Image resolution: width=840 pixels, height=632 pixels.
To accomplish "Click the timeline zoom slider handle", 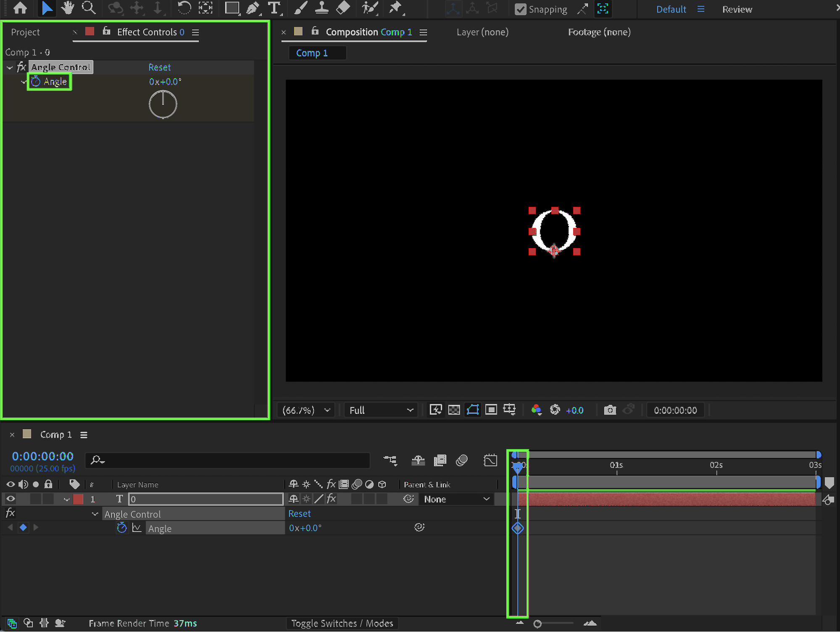I will [x=537, y=624].
